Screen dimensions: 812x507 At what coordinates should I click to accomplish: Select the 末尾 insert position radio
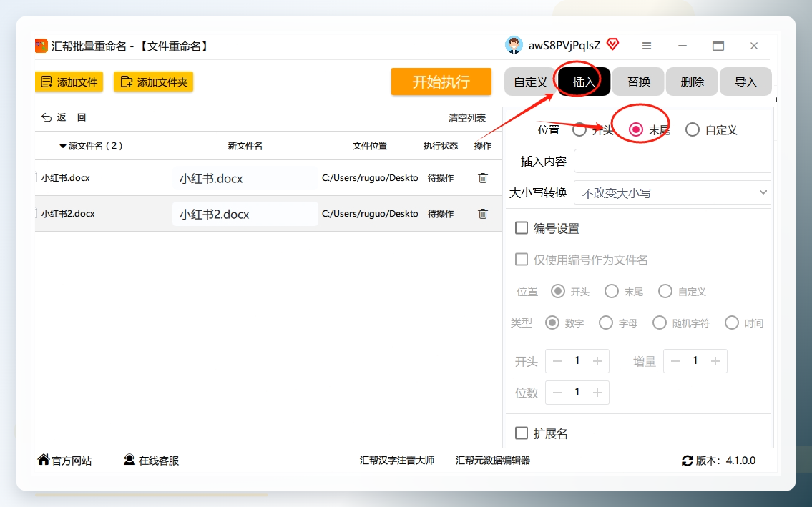pos(636,129)
